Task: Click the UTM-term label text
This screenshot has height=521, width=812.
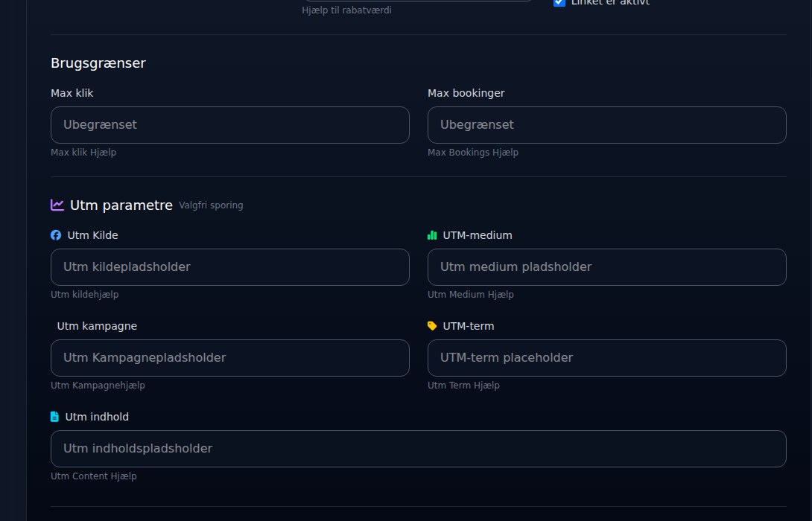Action: pos(469,326)
